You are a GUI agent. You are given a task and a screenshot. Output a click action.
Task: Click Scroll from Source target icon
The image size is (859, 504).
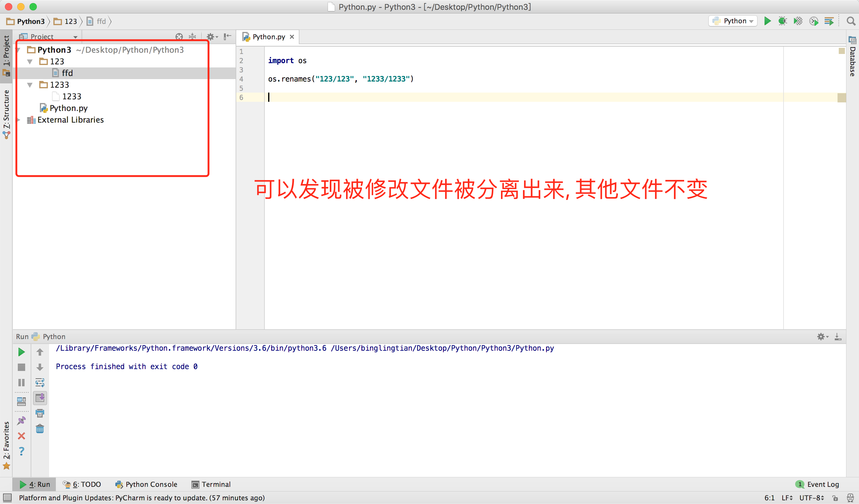[x=179, y=36]
